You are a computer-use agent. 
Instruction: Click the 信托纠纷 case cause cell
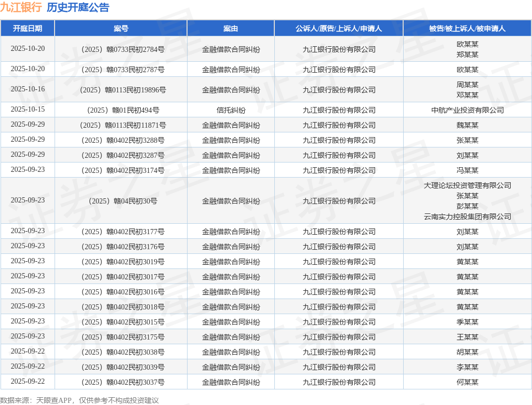[231, 110]
